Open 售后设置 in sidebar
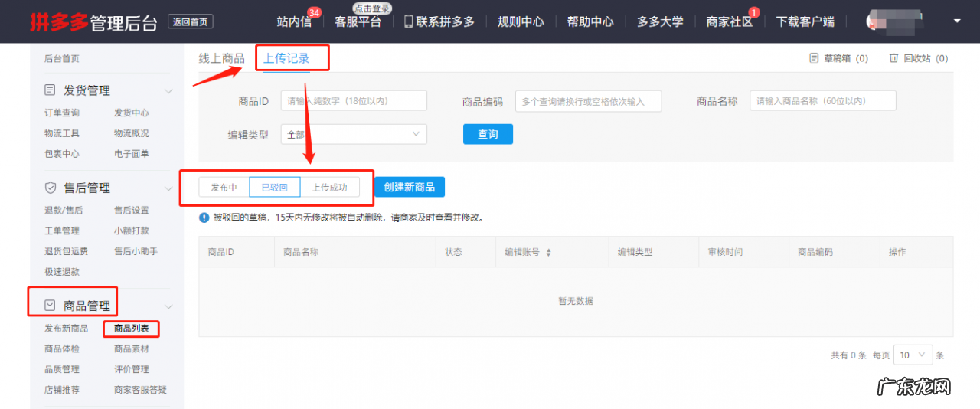The image size is (980, 409). (132, 210)
